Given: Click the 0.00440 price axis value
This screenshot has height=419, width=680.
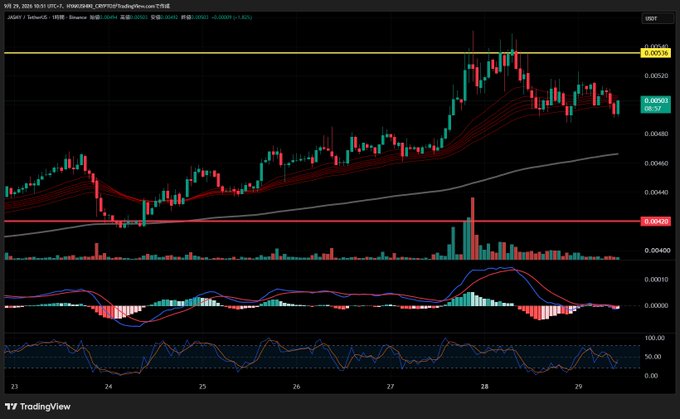Looking at the screenshot, I should click(x=656, y=192).
